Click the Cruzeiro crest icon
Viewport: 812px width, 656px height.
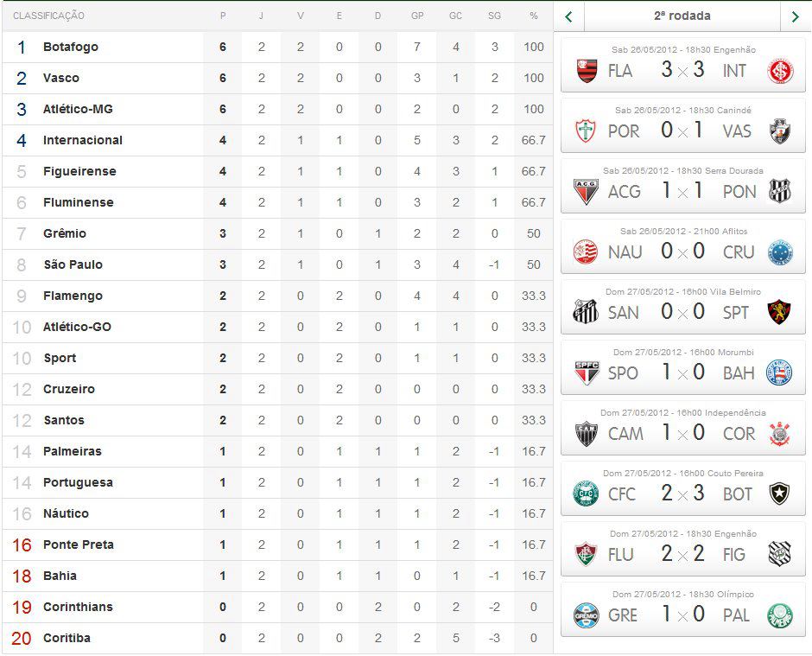pyautogui.click(x=780, y=252)
